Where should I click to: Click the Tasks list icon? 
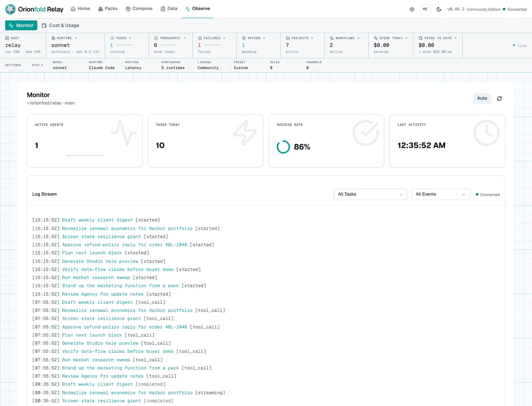tap(112, 38)
